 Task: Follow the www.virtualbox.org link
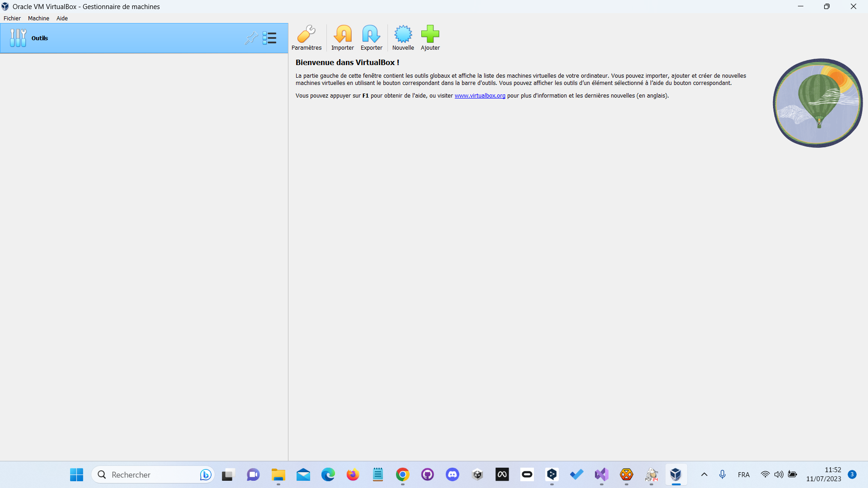pos(480,96)
